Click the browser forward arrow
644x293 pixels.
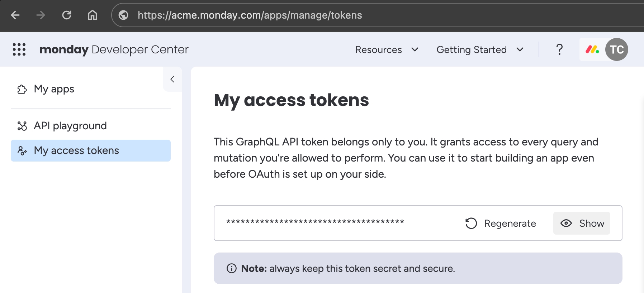click(41, 15)
